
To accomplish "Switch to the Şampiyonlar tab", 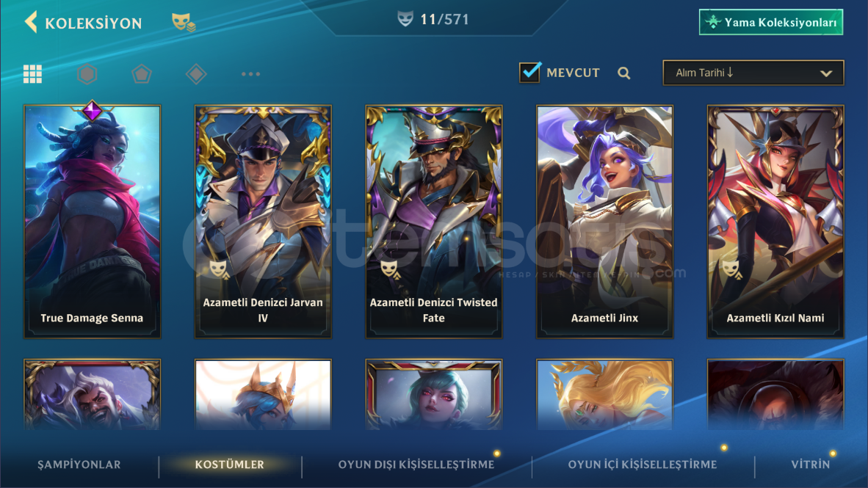I will (79, 465).
